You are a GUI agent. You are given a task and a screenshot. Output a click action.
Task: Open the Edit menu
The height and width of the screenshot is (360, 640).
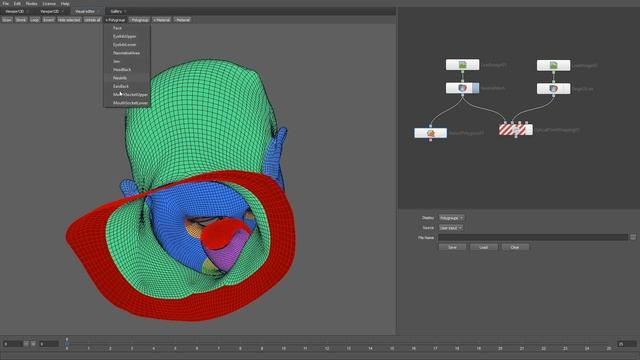click(17, 4)
